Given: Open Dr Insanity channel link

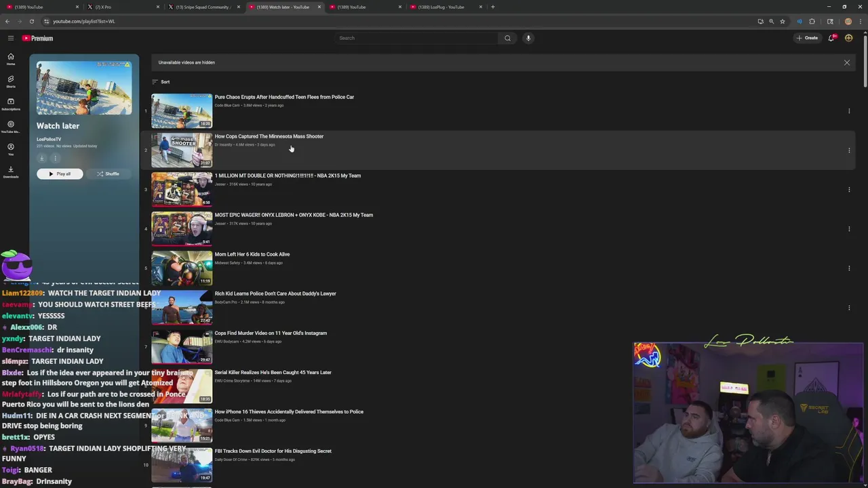Looking at the screenshot, I should tap(223, 144).
